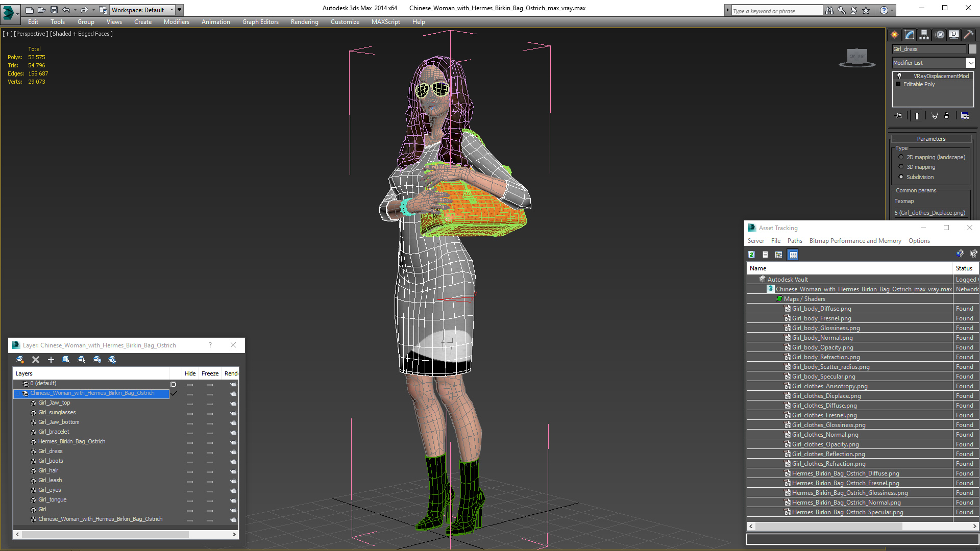Click Highlight Selected Objects' Layers icon
Image resolution: width=980 pixels, height=551 pixels.
(82, 360)
